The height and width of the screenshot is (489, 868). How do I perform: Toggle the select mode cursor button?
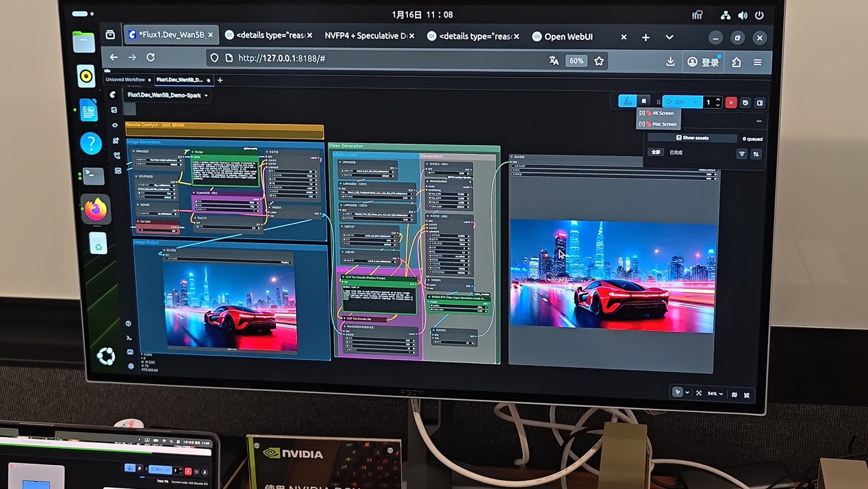click(677, 392)
